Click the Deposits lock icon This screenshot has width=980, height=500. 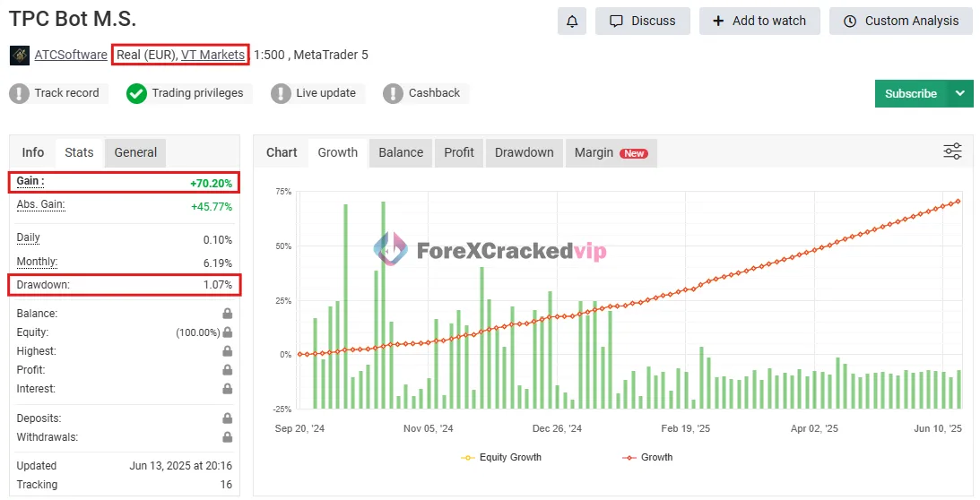click(x=228, y=418)
